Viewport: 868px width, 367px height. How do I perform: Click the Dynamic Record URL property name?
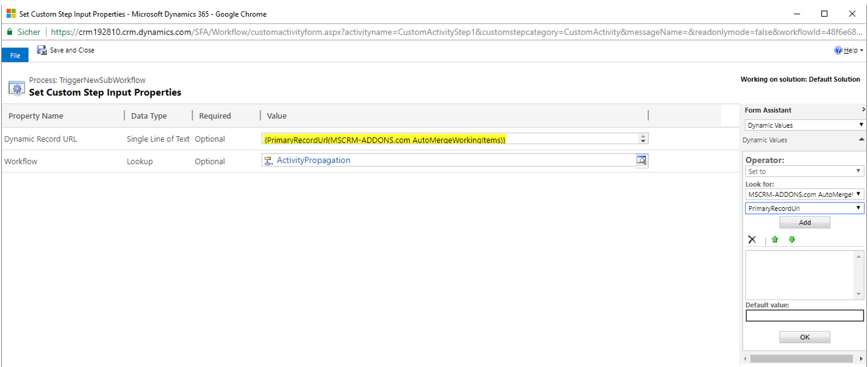pyautogui.click(x=40, y=139)
